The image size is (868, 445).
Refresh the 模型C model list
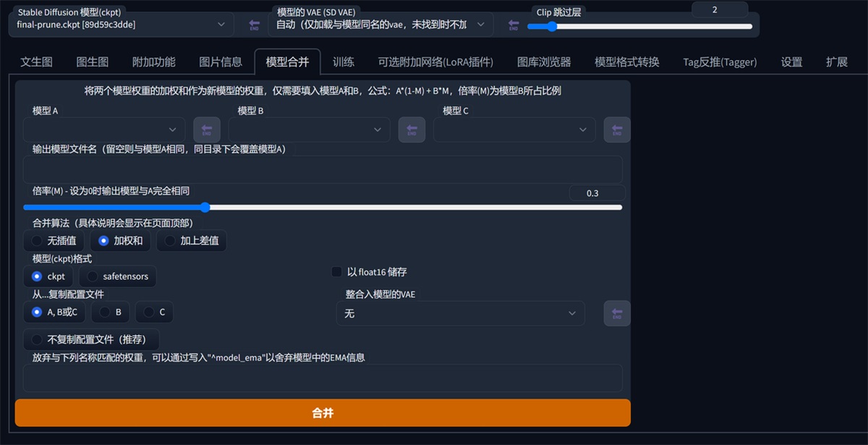click(616, 130)
